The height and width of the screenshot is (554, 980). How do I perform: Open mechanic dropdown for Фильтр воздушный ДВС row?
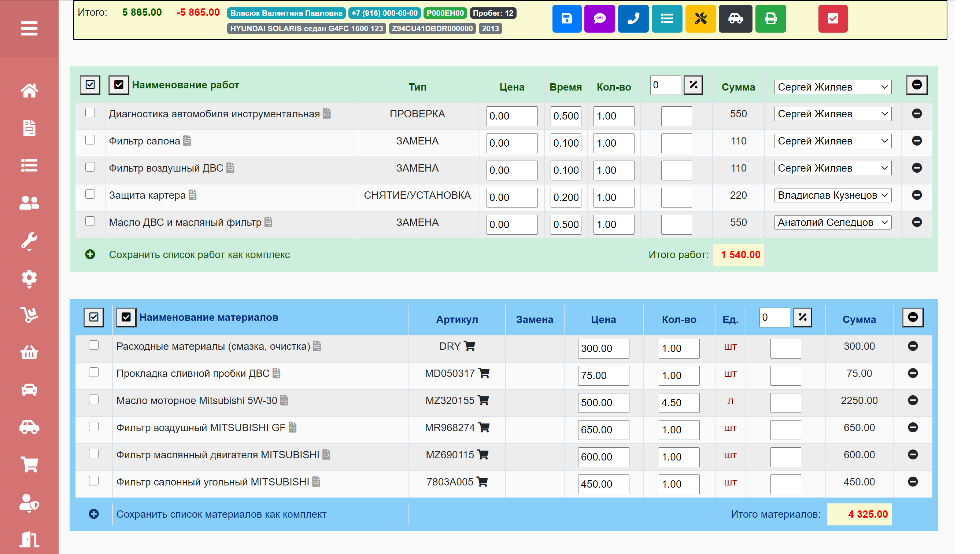832,168
